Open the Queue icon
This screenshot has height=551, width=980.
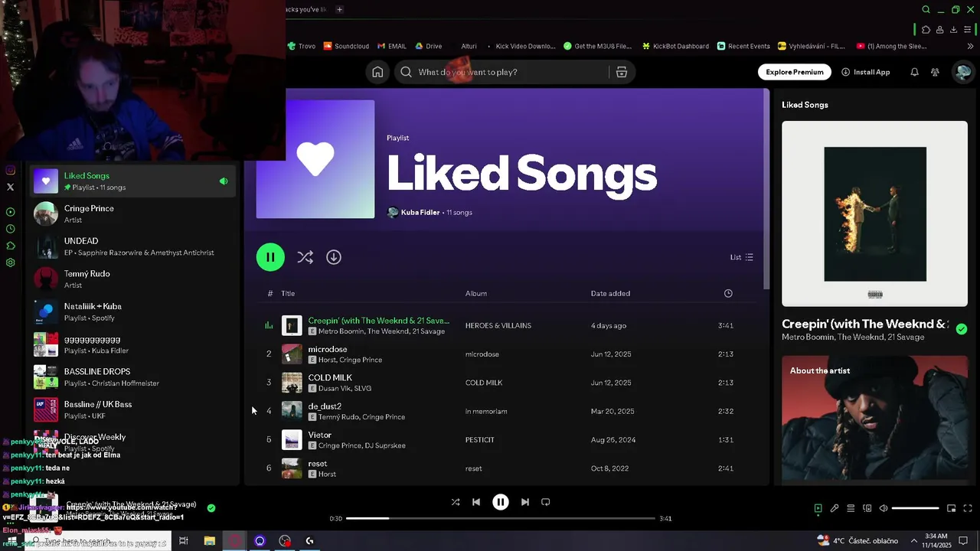coord(851,508)
